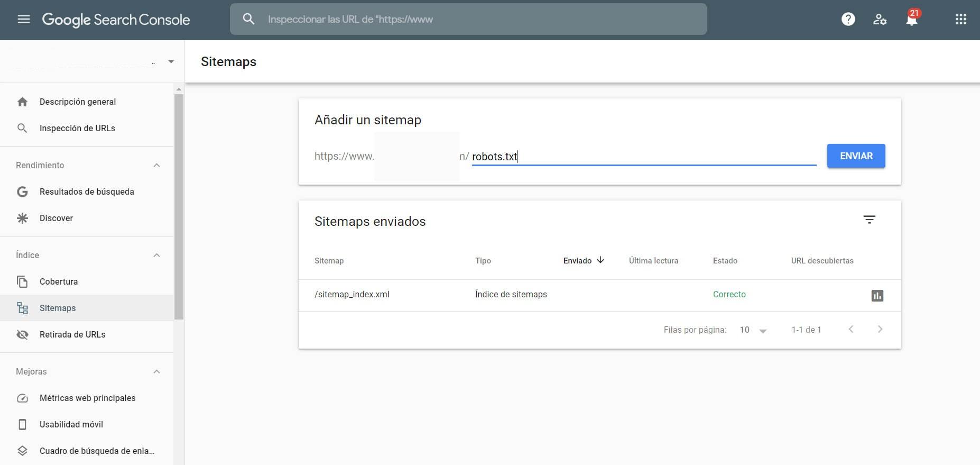The image size is (980, 465).
Task: Open Usabilidad móvil menu item
Action: pyautogui.click(x=87, y=424)
